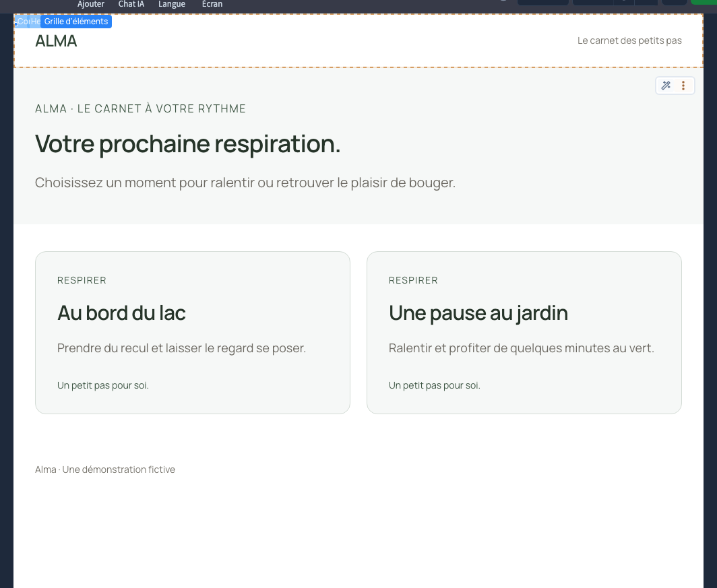The width and height of the screenshot is (717, 588).
Task: Select 'ALMA · LE CARNET À VOTRE RYTHME' overline
Action: click(140, 108)
